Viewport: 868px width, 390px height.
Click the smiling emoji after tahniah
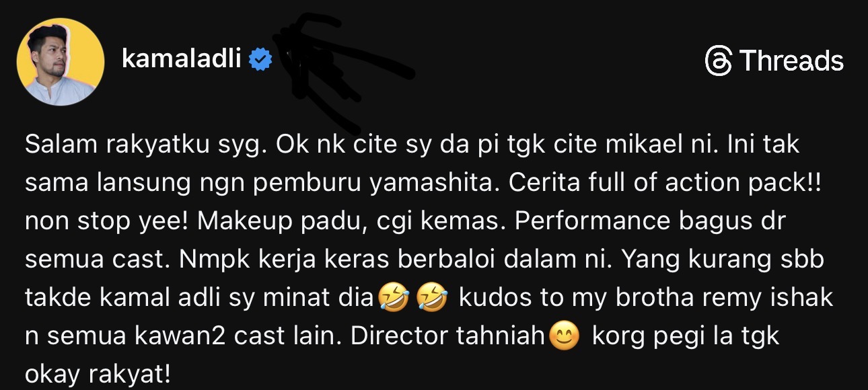click(x=564, y=336)
